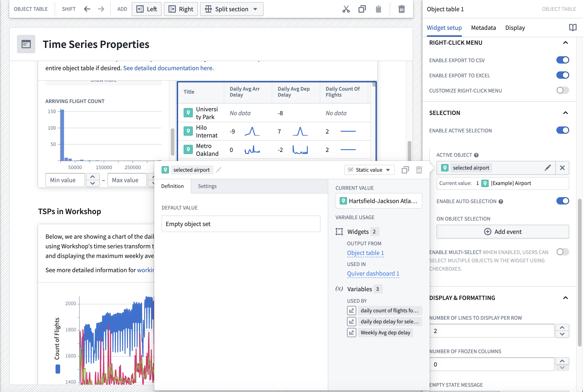Switch to the Metadata tab
The width and height of the screenshot is (583, 392).
(x=483, y=28)
